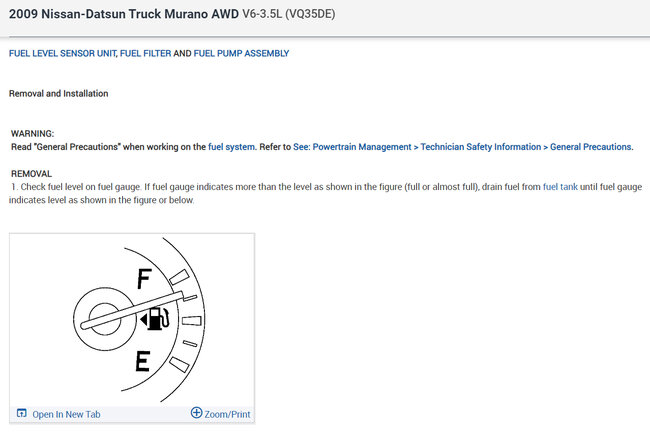Click the Zoom/Print label
Image resolution: width=650 pixels, height=440 pixels.
(x=227, y=414)
